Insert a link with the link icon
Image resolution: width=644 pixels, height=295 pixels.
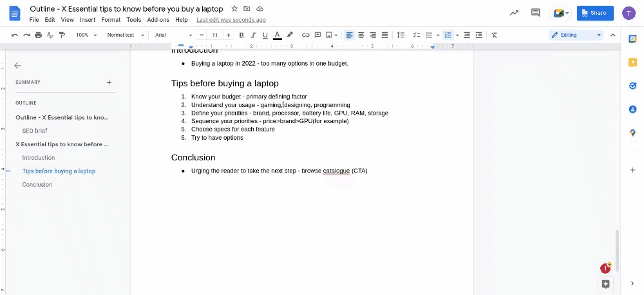305,35
